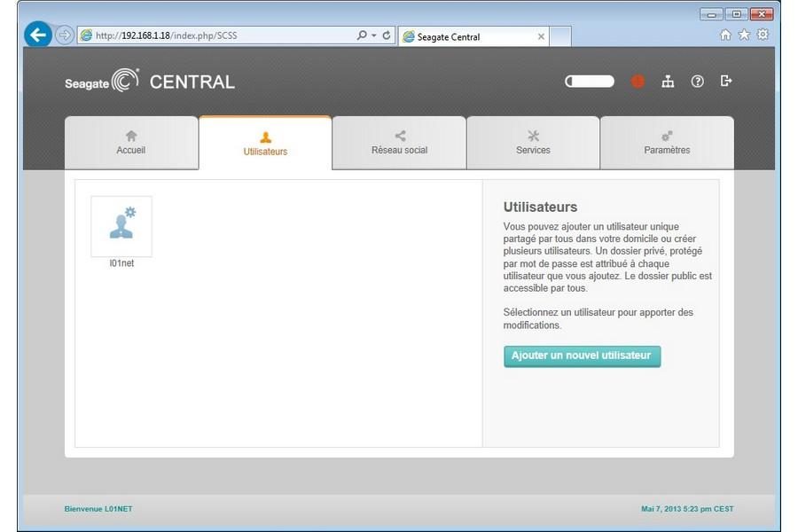
Task: Open the address bar dropdown arrow
Action: point(373,35)
